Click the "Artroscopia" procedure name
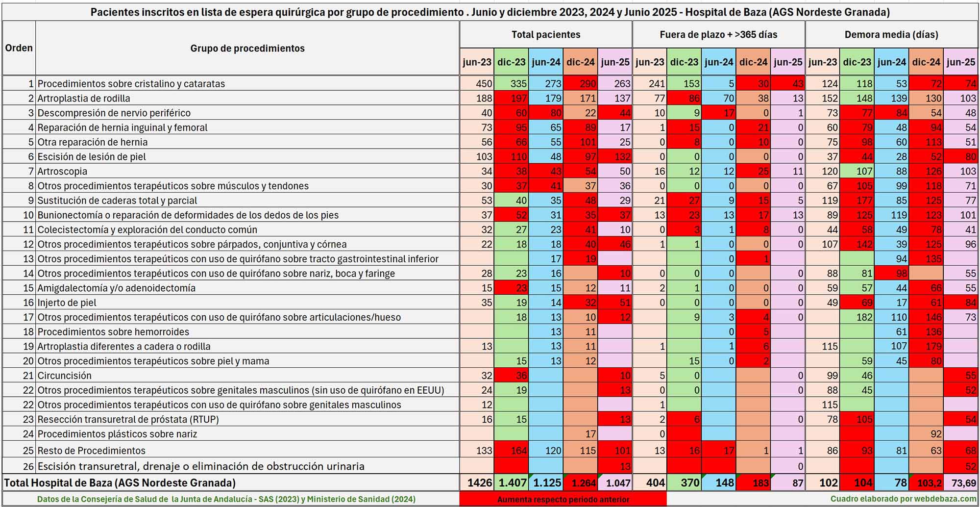Screen dimensions: 980x507 coord(62,171)
